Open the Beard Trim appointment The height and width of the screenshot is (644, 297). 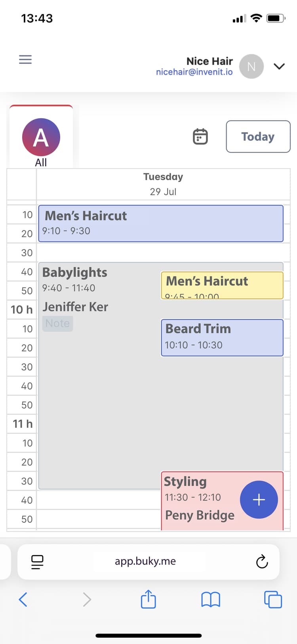pos(222,337)
